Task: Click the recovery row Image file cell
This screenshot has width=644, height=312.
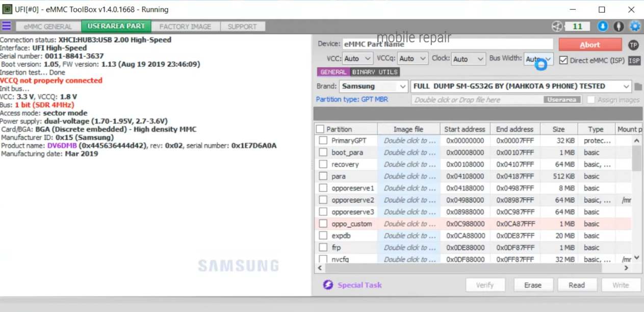Action: tap(409, 164)
